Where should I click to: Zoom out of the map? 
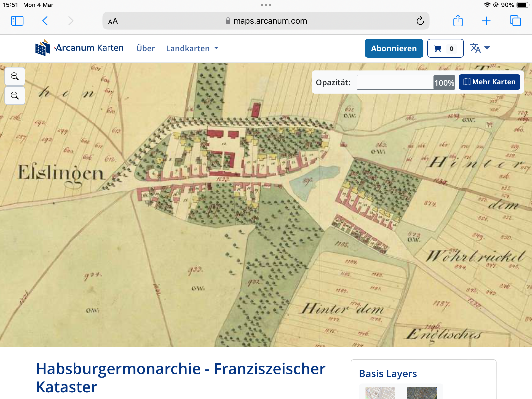coord(15,96)
